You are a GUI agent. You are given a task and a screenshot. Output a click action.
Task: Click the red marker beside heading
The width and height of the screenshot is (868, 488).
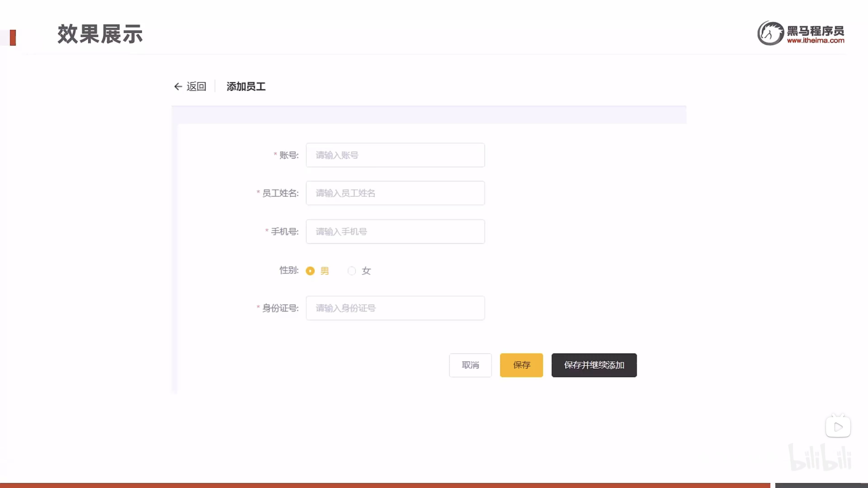coord(13,37)
